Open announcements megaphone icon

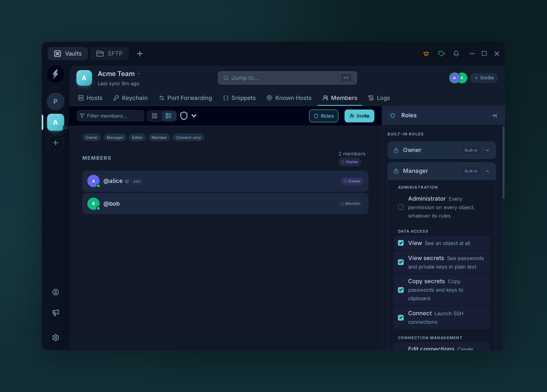pyautogui.click(x=55, y=312)
